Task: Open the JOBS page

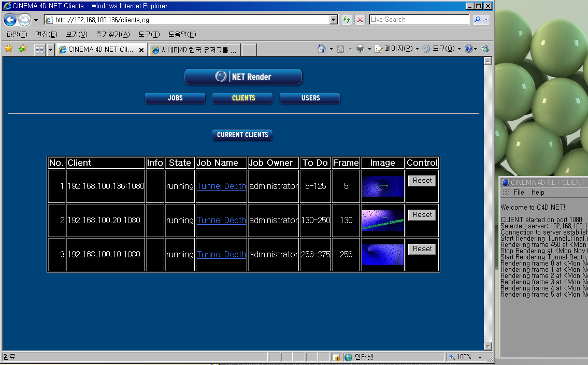Action: (x=175, y=98)
